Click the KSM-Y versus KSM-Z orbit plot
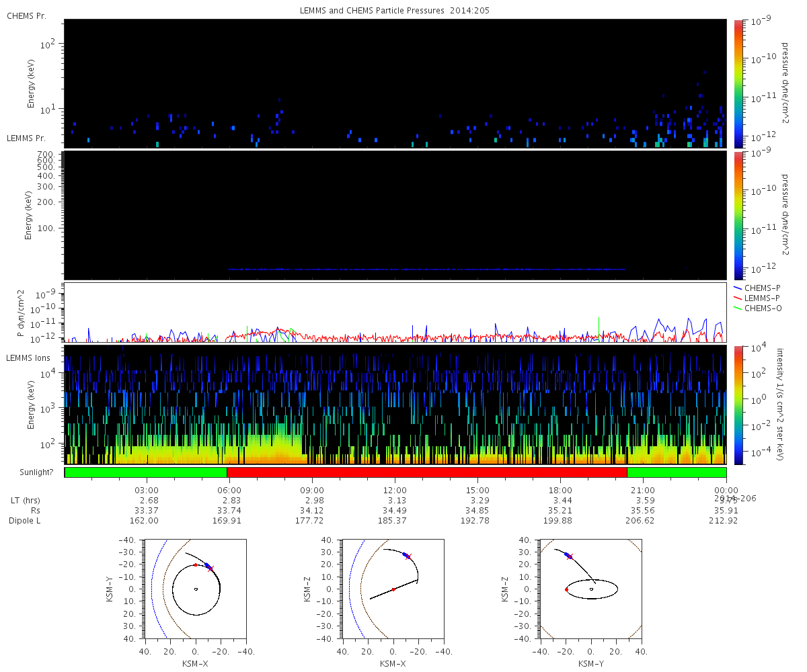This screenshot has height=672, width=807. (591, 589)
